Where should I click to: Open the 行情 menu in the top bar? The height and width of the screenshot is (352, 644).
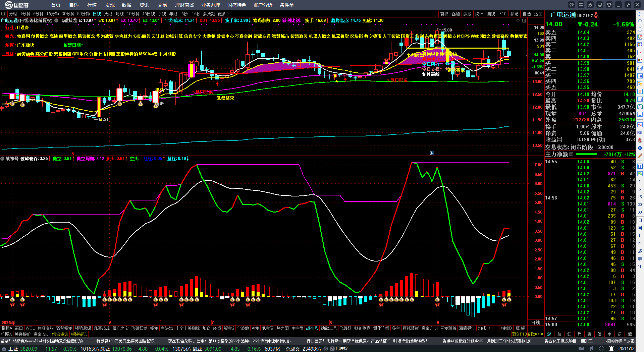pyautogui.click(x=92, y=5)
